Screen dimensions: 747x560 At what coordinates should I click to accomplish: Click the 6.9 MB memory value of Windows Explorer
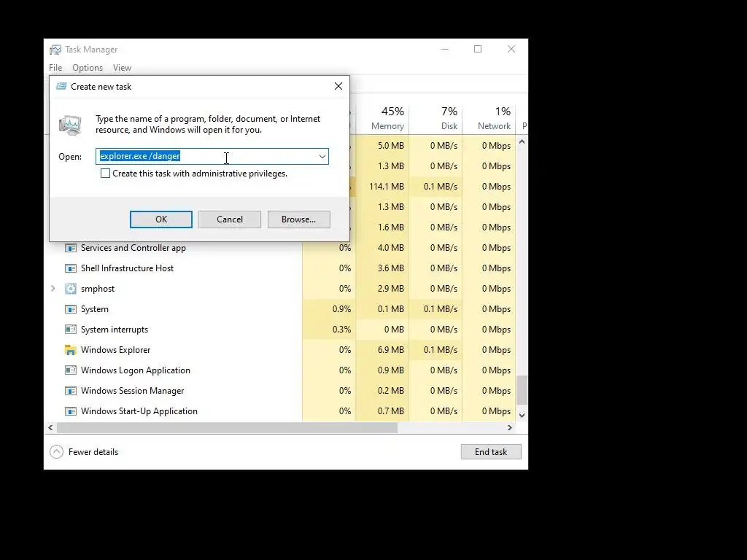pos(391,350)
